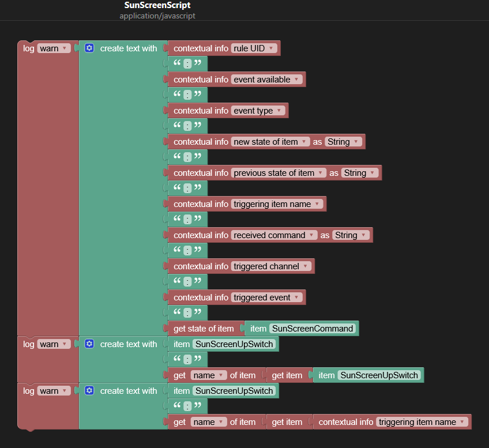Viewport: 489px width, 448px height.
Task: Click SunScreenUpSwitch item next to get item block
Action: (379, 375)
